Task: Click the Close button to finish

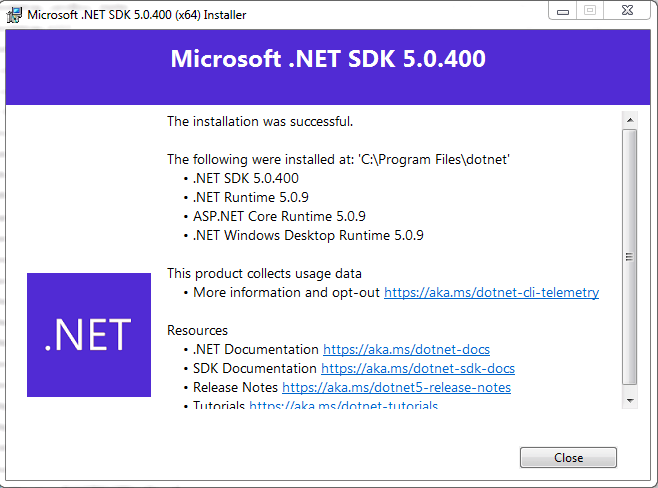Action: pyautogui.click(x=568, y=457)
